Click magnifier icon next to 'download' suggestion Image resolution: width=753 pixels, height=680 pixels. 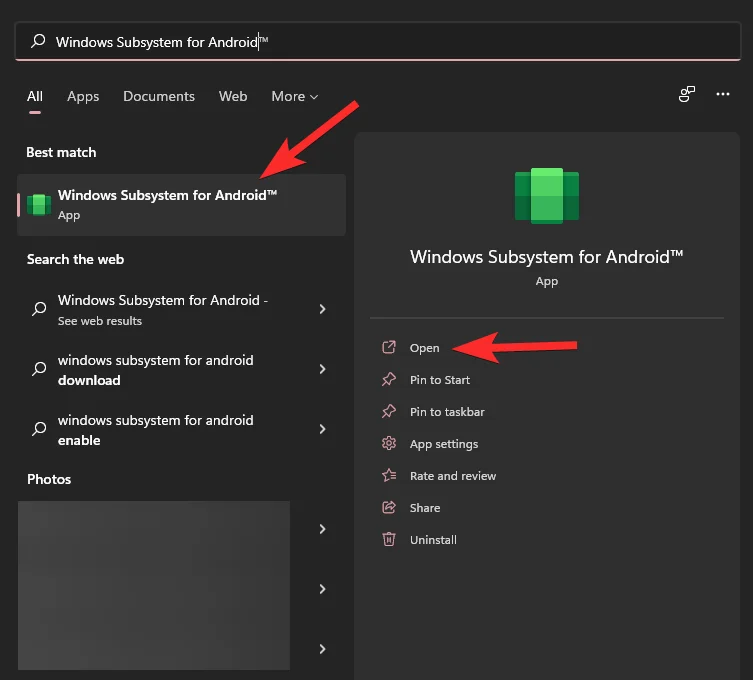coord(39,369)
